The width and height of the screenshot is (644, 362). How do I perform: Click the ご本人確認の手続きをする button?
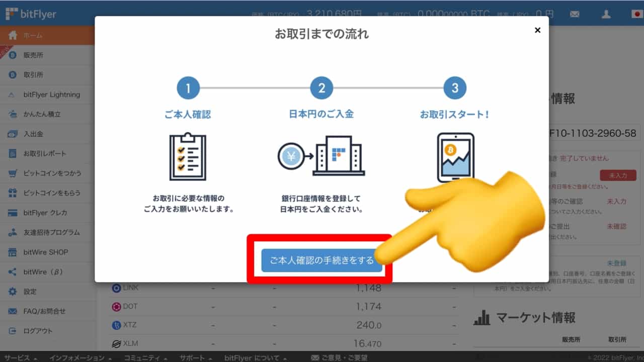point(321,260)
